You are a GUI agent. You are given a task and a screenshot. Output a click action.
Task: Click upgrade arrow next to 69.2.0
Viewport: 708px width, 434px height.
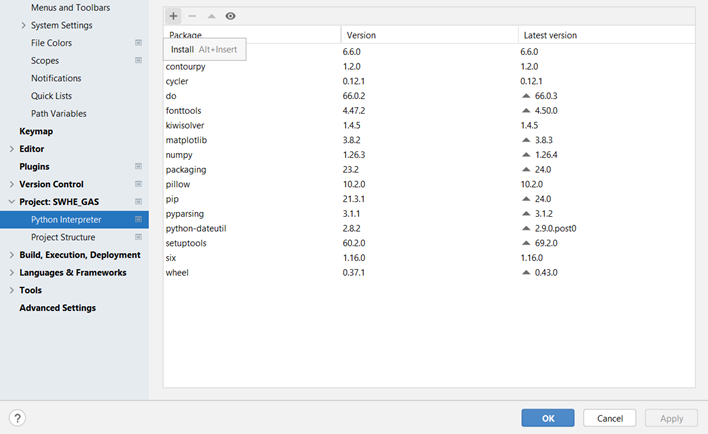(526, 243)
